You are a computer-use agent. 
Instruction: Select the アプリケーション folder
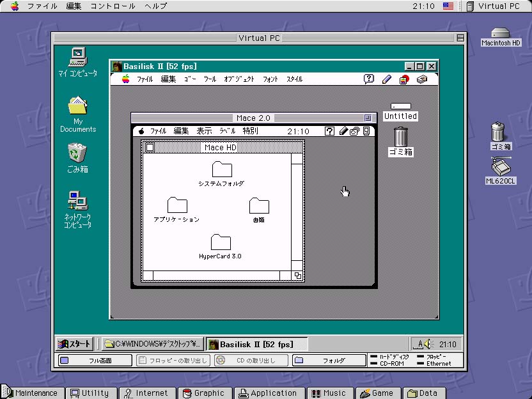coord(176,210)
